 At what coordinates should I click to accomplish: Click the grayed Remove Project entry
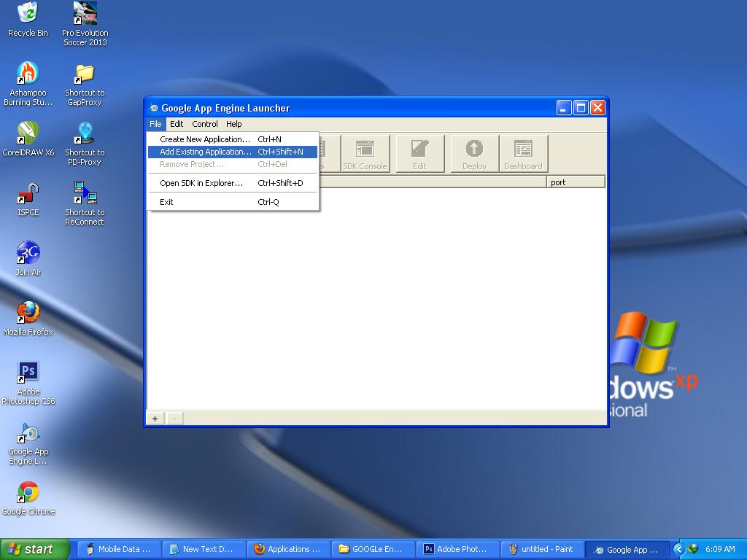point(233,164)
